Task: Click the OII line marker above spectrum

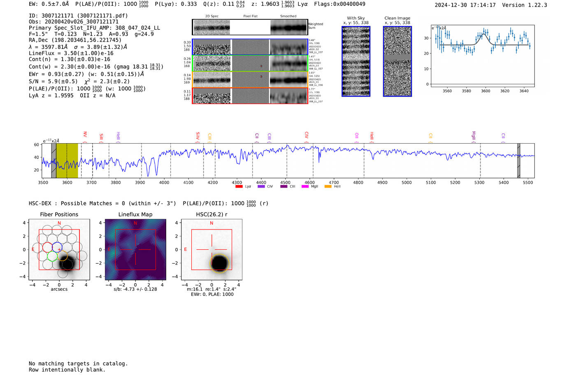Action: click(x=357, y=137)
